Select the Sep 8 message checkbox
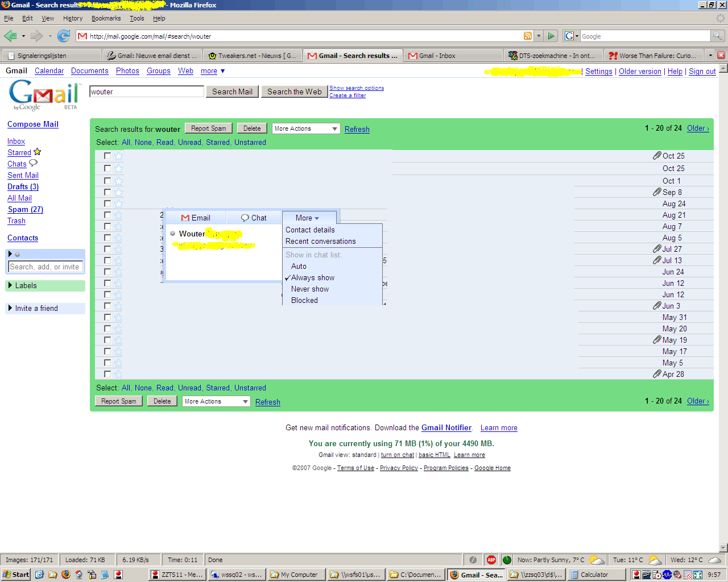 click(x=107, y=192)
